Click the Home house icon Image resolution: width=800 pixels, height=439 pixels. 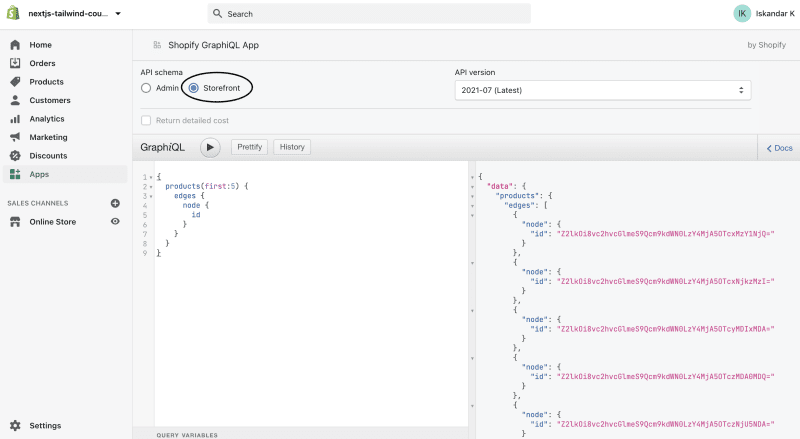coord(15,45)
